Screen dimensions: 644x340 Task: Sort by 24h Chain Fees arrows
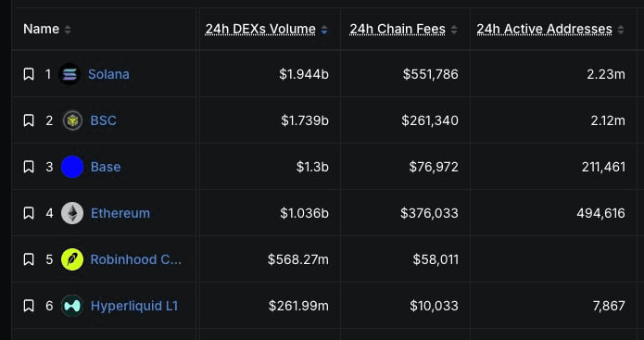click(x=454, y=30)
